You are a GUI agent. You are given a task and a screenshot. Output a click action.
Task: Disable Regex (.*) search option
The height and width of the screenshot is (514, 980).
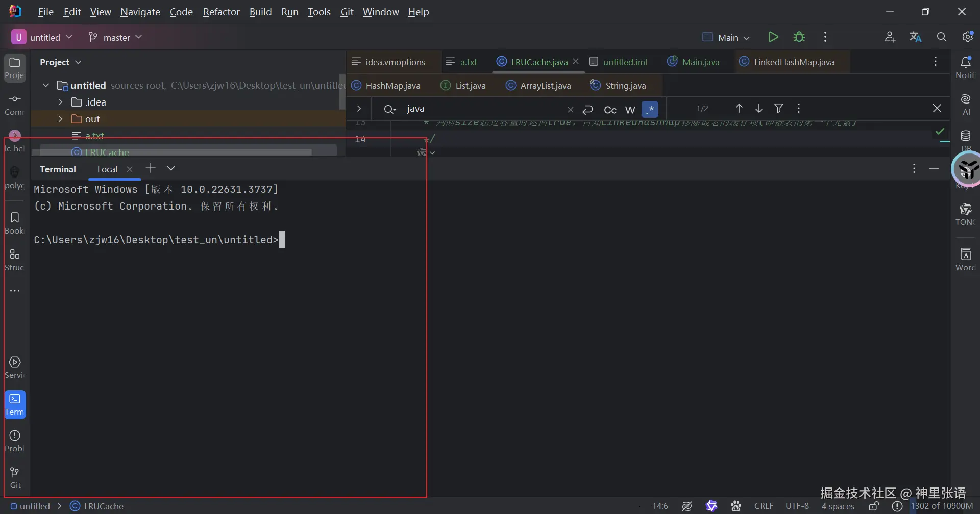650,109
